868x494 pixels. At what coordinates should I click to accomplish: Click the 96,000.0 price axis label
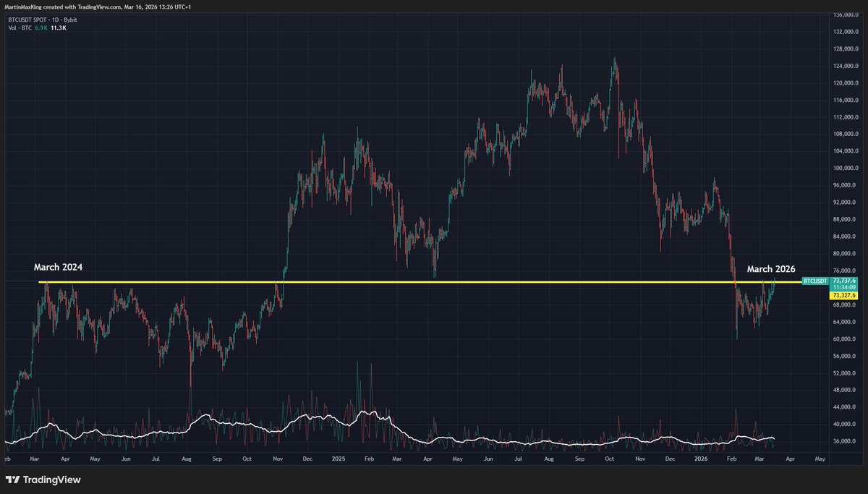pos(846,185)
